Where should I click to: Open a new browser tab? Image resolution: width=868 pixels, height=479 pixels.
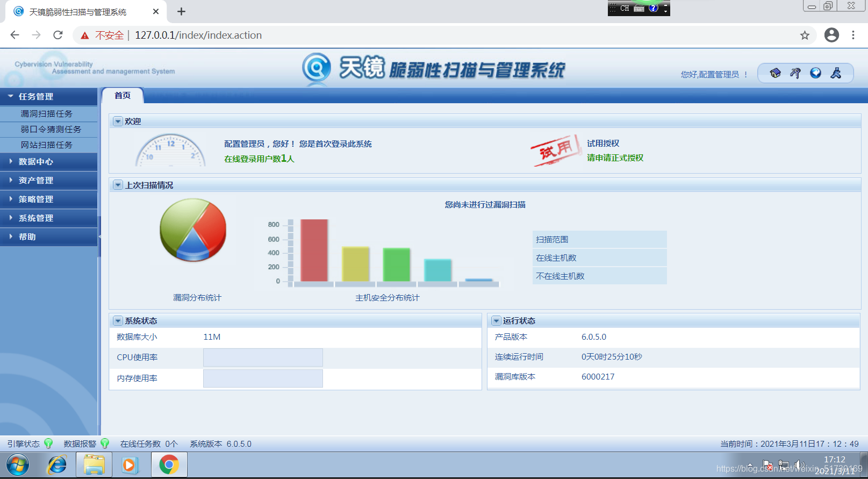(x=182, y=11)
